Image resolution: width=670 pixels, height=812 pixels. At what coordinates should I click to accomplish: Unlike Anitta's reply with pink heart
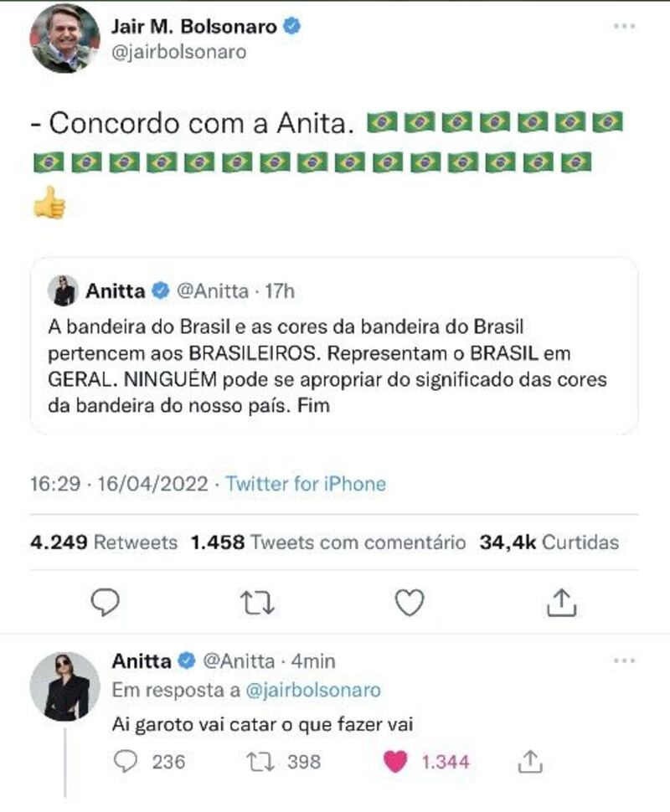pos(395,762)
